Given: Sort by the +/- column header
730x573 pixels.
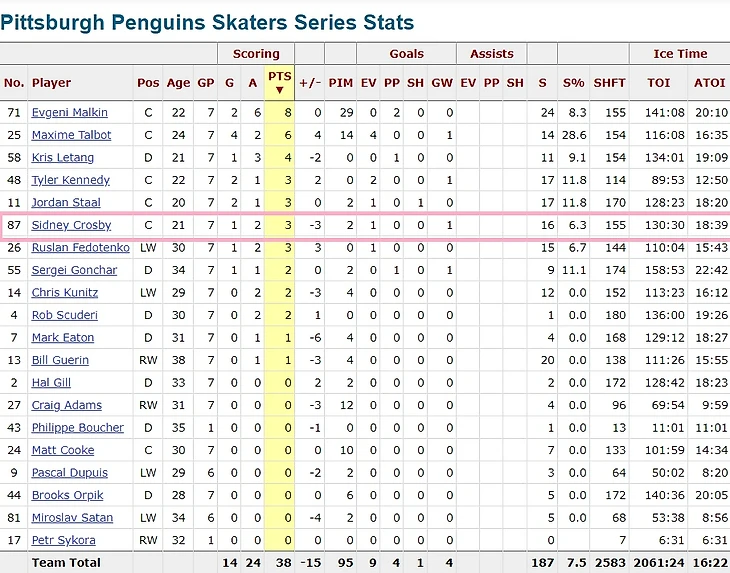Looking at the screenshot, I should pos(310,83).
